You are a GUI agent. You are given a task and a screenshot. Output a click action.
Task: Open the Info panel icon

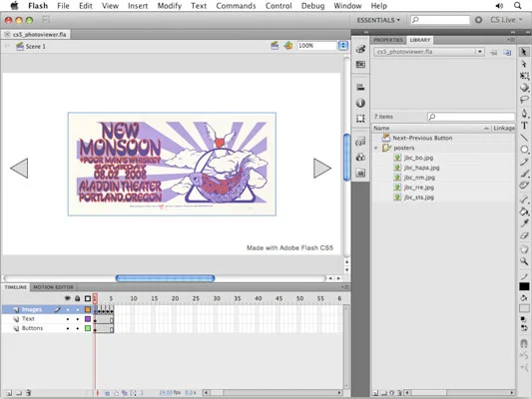(x=360, y=103)
